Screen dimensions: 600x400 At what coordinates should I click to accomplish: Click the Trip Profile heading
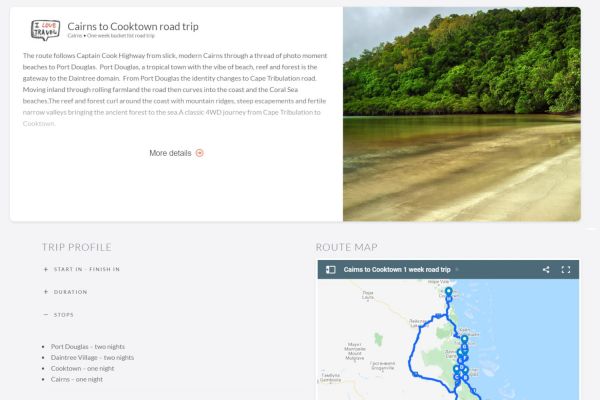click(76, 247)
